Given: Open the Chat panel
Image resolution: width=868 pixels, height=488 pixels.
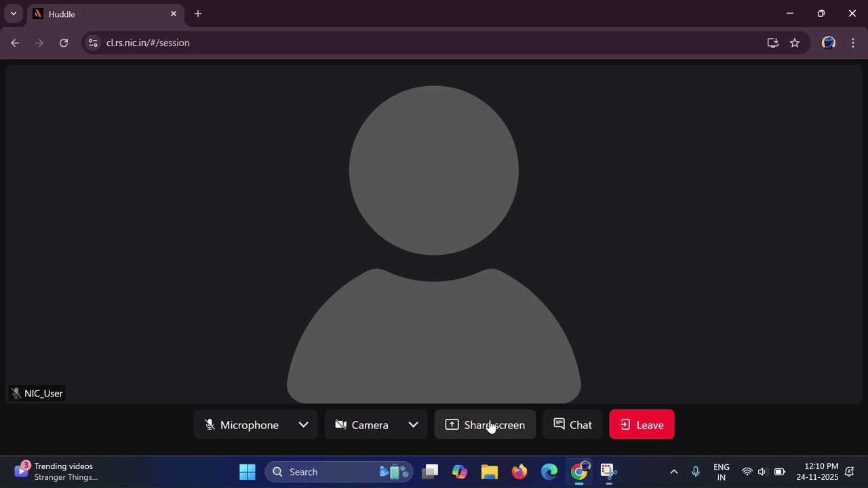Looking at the screenshot, I should click(x=573, y=425).
